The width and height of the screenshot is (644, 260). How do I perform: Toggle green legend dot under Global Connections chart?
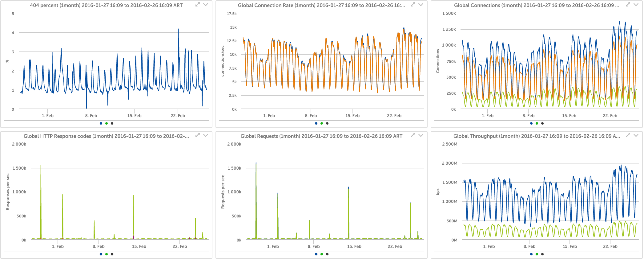coord(537,123)
